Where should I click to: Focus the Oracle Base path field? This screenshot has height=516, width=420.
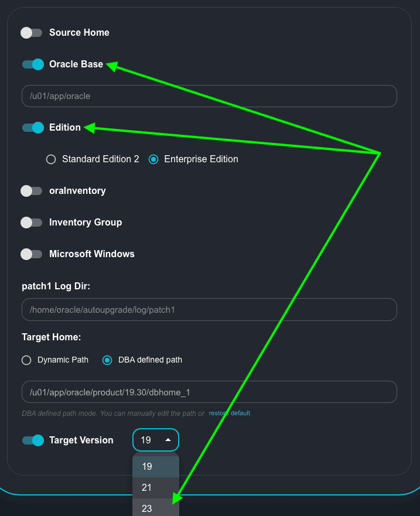click(209, 96)
